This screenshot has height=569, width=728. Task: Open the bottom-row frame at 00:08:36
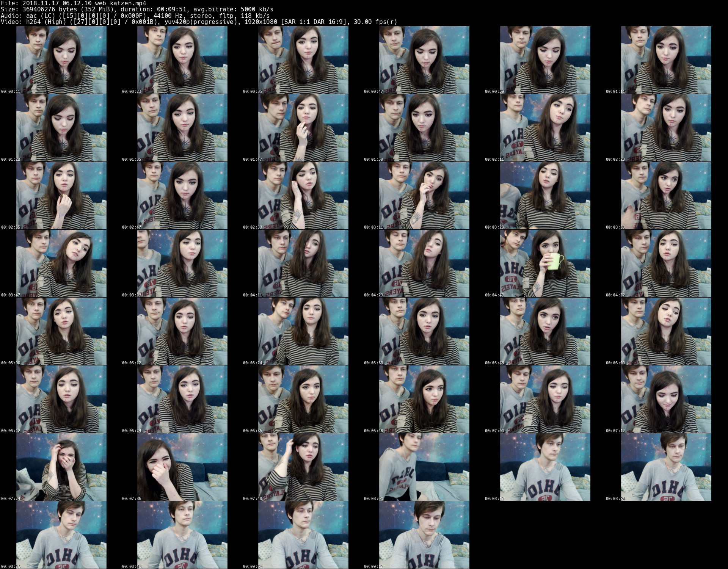(x=61, y=535)
